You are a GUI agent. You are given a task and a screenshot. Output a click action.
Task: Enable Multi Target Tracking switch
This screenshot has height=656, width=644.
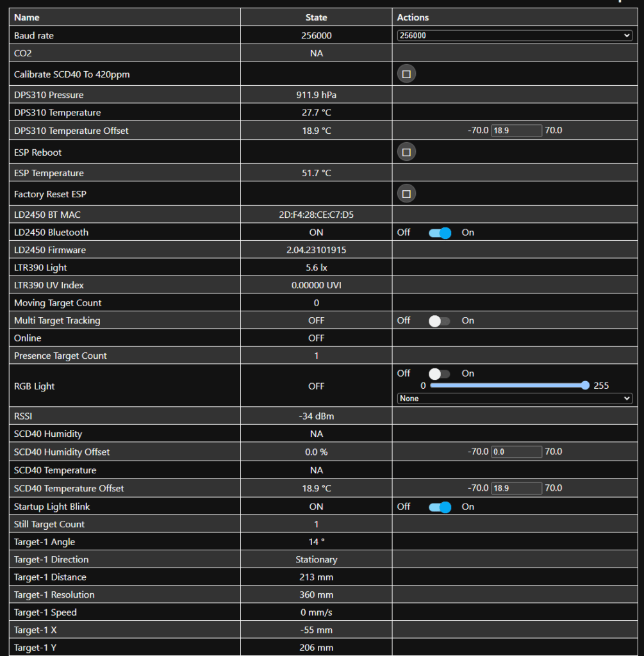point(440,321)
